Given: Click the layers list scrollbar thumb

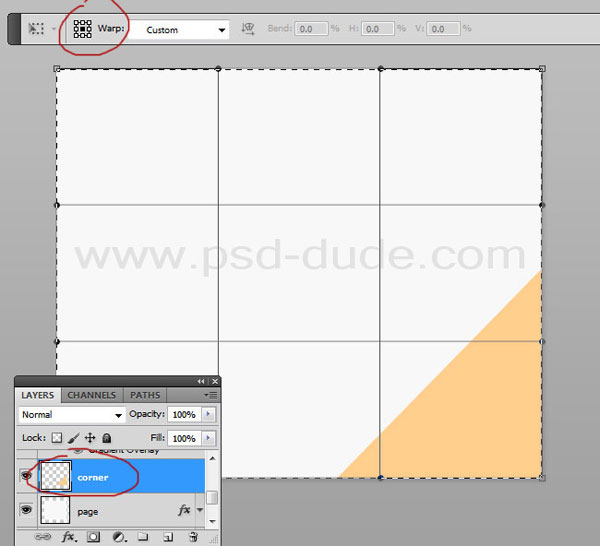Looking at the screenshot, I should [x=212, y=498].
